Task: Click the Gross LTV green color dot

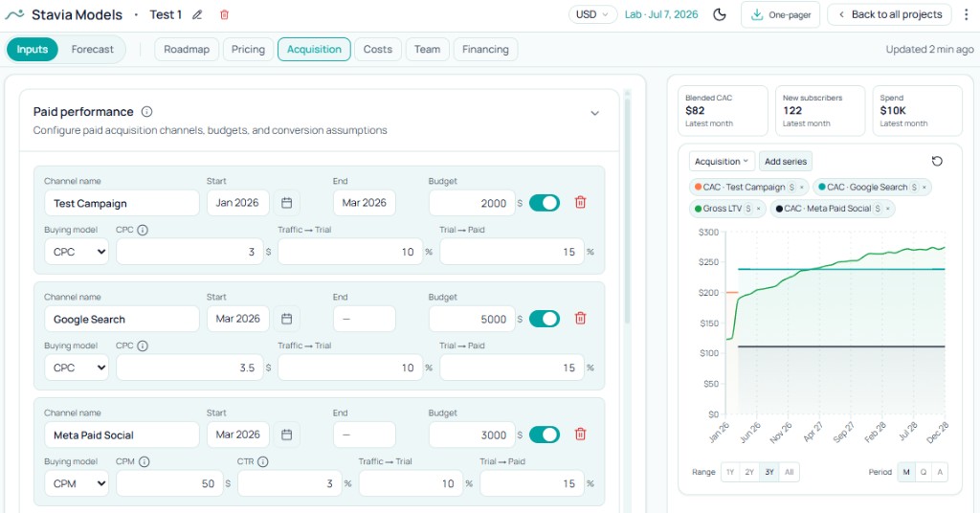Action: [x=698, y=209]
